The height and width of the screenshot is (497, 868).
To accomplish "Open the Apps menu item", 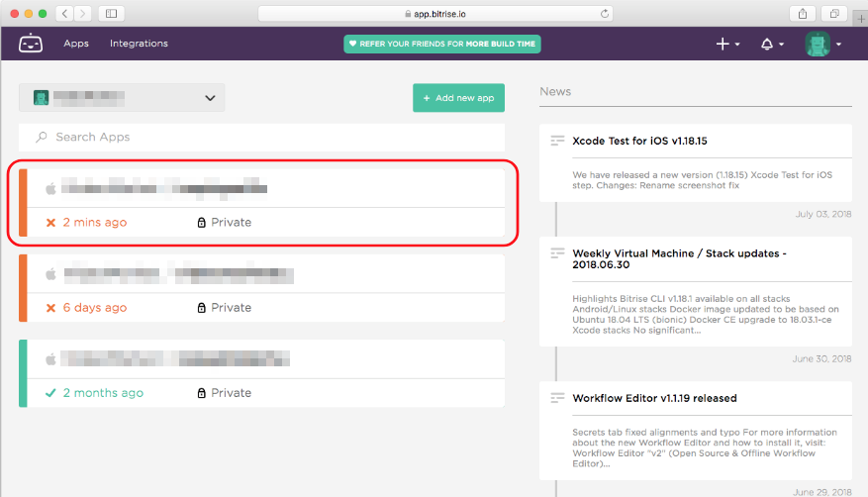I will pyautogui.click(x=76, y=44).
